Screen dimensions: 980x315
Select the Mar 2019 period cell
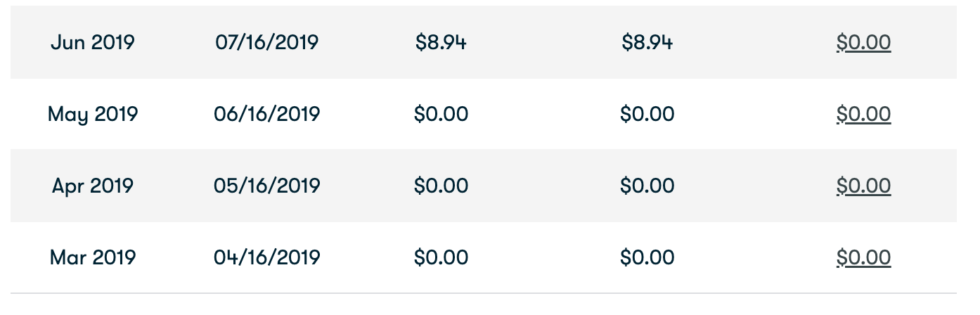click(x=93, y=257)
